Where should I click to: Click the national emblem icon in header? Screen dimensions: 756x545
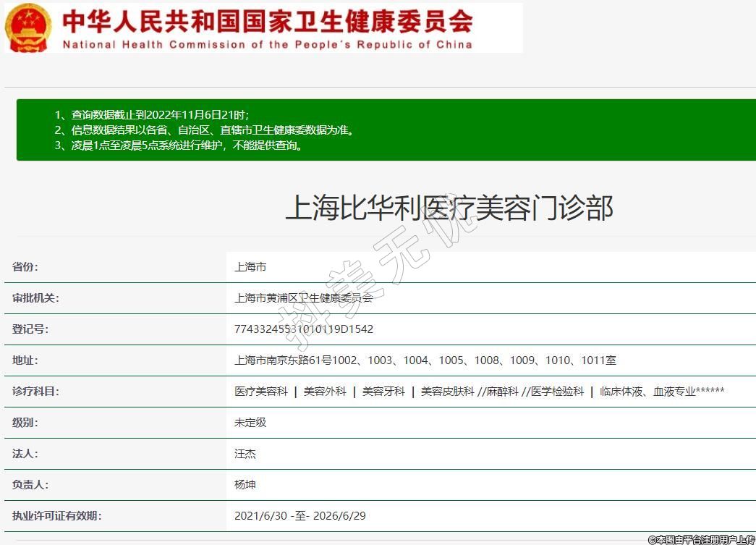[28, 28]
